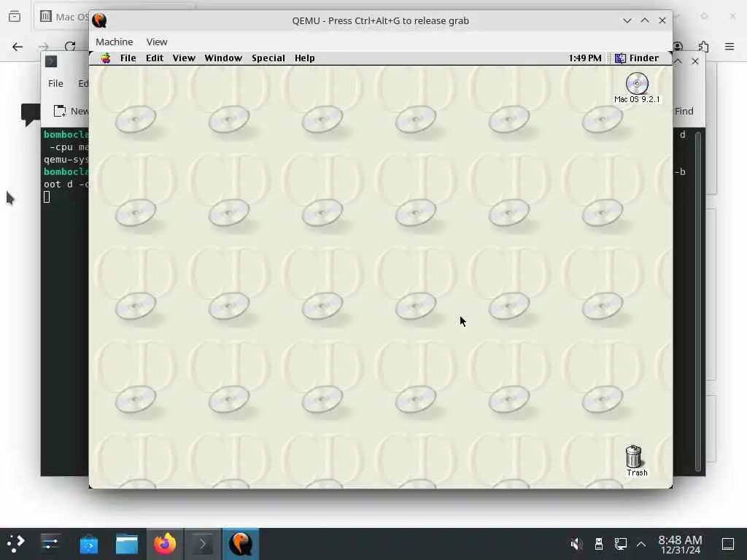This screenshot has width=747, height=560.
Task: Open the Window menu
Action: coord(223,58)
